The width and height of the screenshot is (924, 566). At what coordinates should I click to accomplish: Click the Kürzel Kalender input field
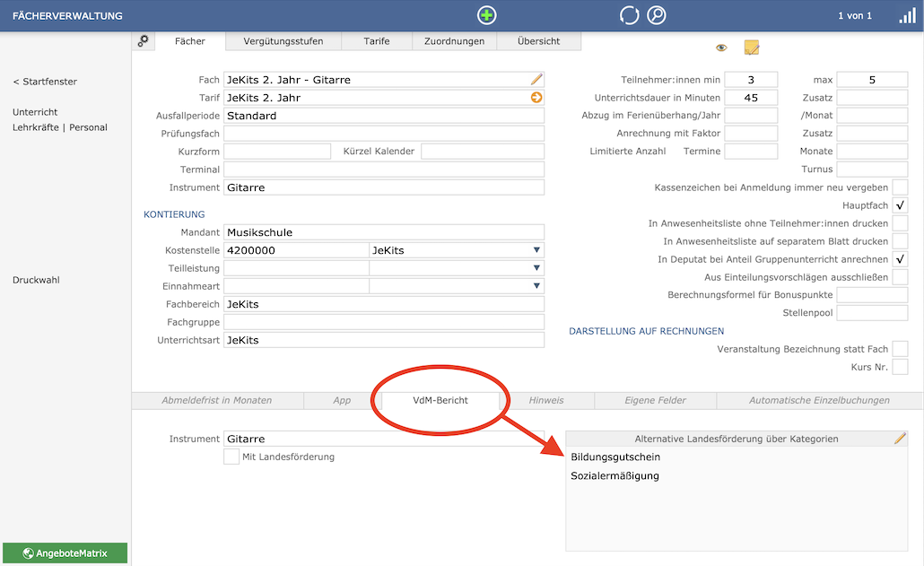click(x=483, y=152)
